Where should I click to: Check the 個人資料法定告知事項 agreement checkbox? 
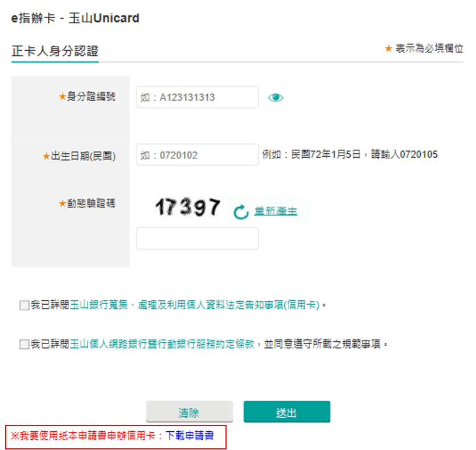click(x=24, y=305)
